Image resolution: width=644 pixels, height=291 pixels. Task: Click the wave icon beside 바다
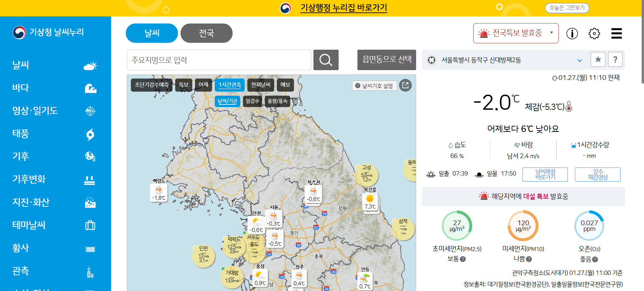(x=90, y=88)
